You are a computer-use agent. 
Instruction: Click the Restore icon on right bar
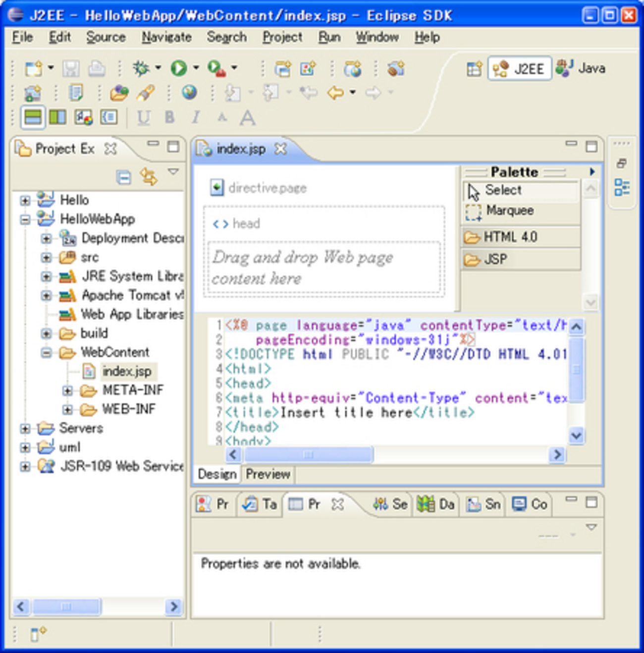click(x=622, y=163)
